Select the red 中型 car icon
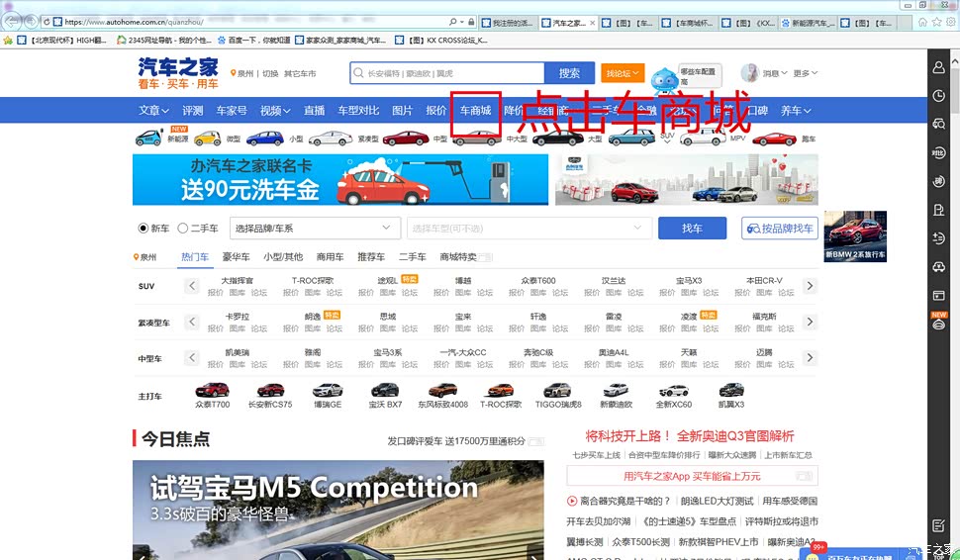 coord(406,139)
